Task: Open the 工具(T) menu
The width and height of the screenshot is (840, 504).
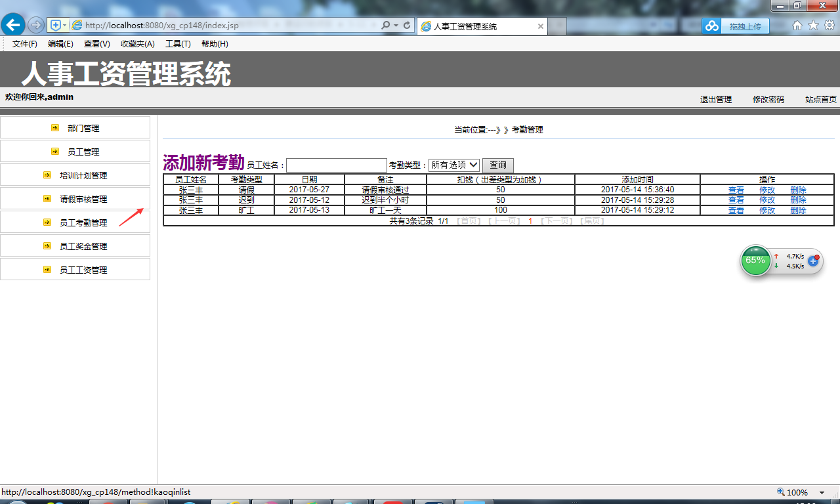Action: (x=178, y=44)
